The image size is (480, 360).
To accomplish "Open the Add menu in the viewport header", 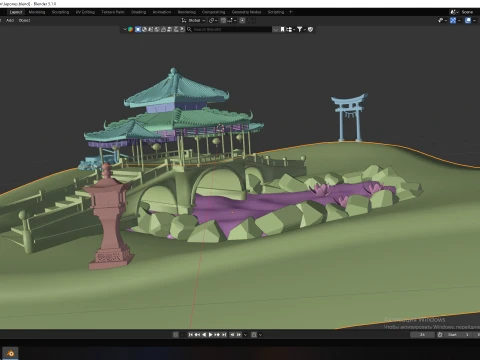I will 10,20.
